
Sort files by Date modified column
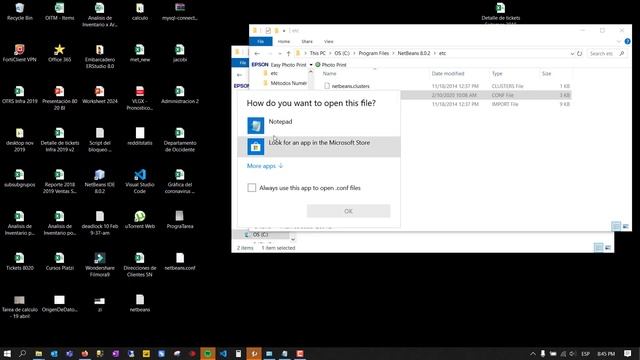coord(448,73)
